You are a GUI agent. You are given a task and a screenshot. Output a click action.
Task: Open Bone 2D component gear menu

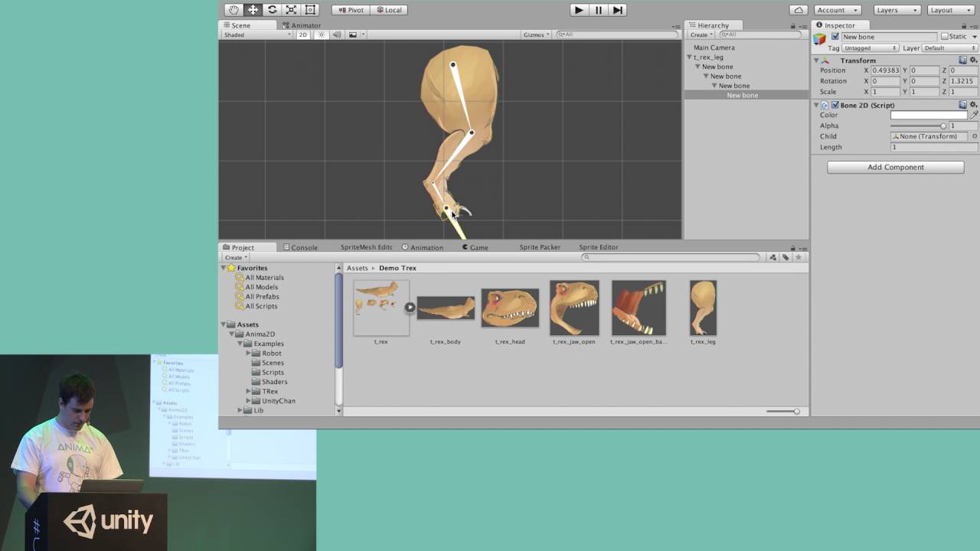973,105
